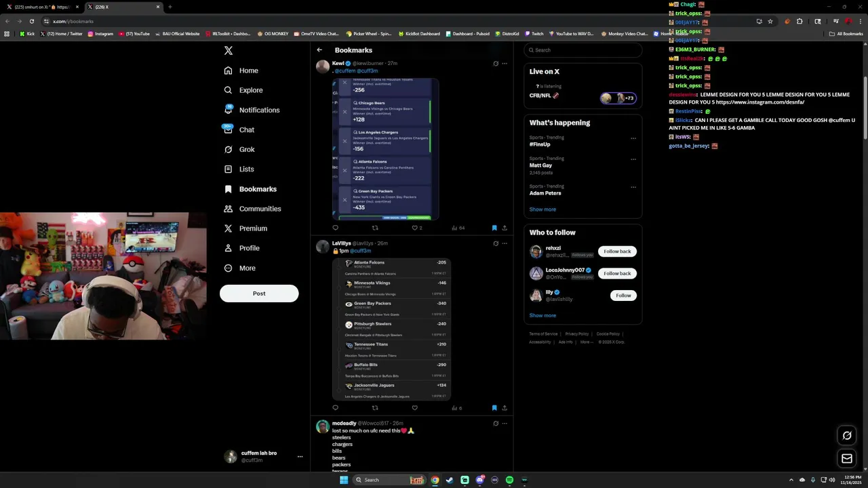Open the Kick bookmark in bookmarks bar

[27, 34]
